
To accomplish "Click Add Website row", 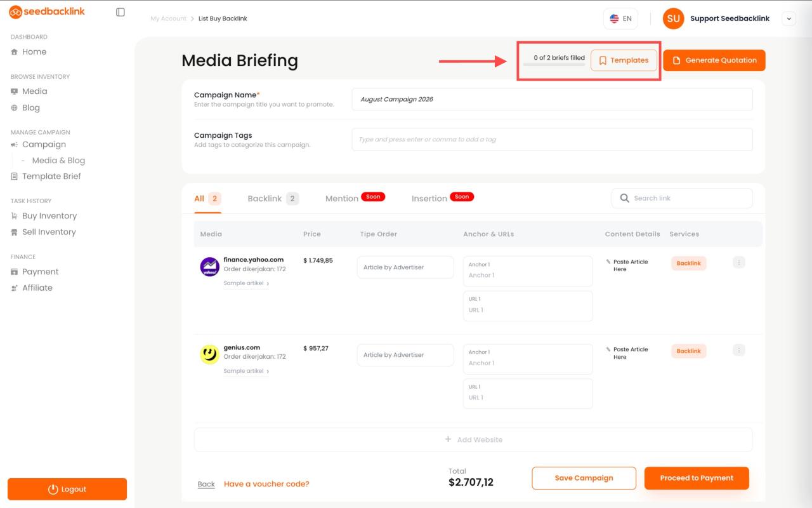I will [473, 439].
